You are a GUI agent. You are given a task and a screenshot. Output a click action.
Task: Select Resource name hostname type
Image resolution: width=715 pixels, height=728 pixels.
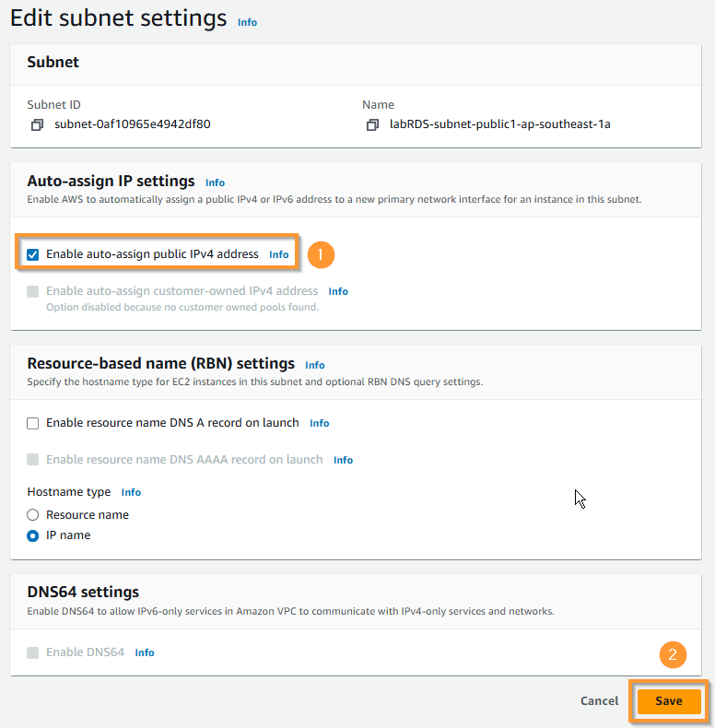pos(33,515)
